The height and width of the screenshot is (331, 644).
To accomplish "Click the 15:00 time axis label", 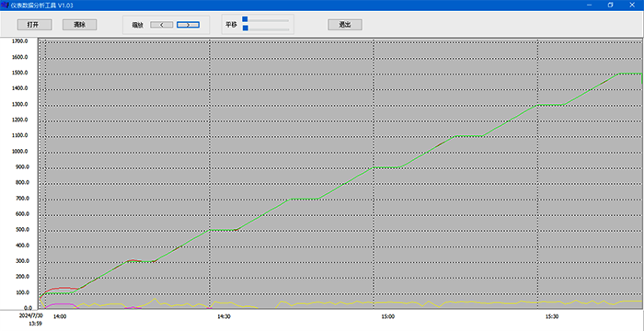I will pos(387,316).
